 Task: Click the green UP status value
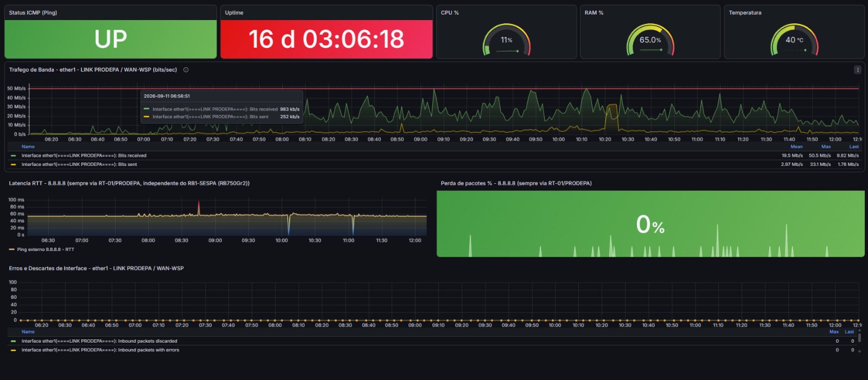(111, 39)
